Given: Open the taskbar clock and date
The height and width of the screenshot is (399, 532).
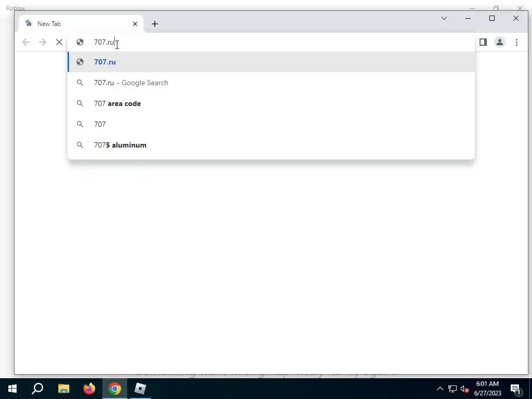Looking at the screenshot, I should [487, 389].
